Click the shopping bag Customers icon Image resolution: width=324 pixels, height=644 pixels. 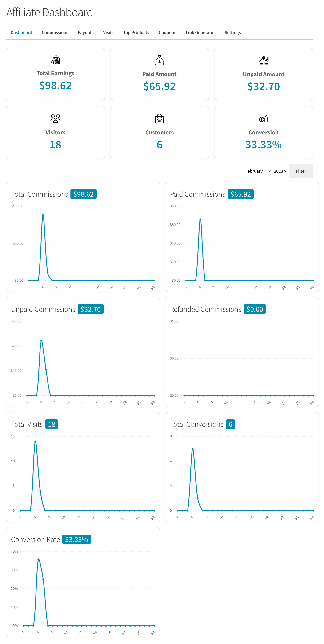tap(159, 118)
